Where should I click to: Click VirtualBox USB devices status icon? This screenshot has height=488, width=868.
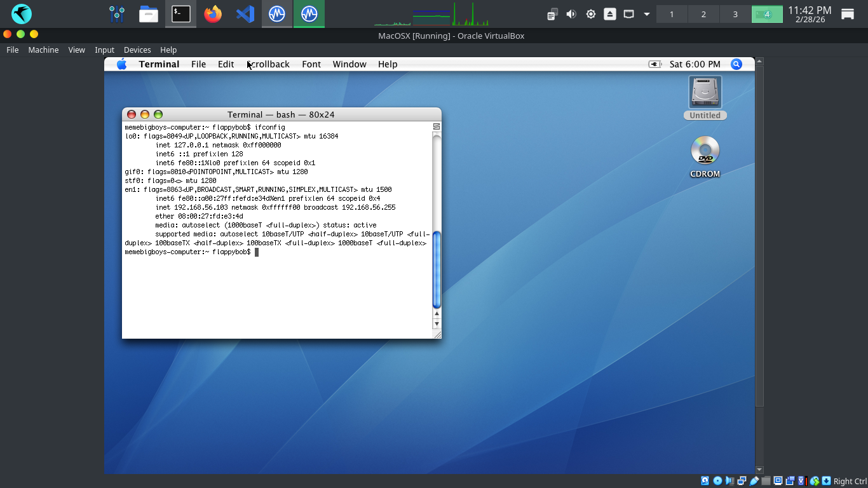(x=754, y=481)
